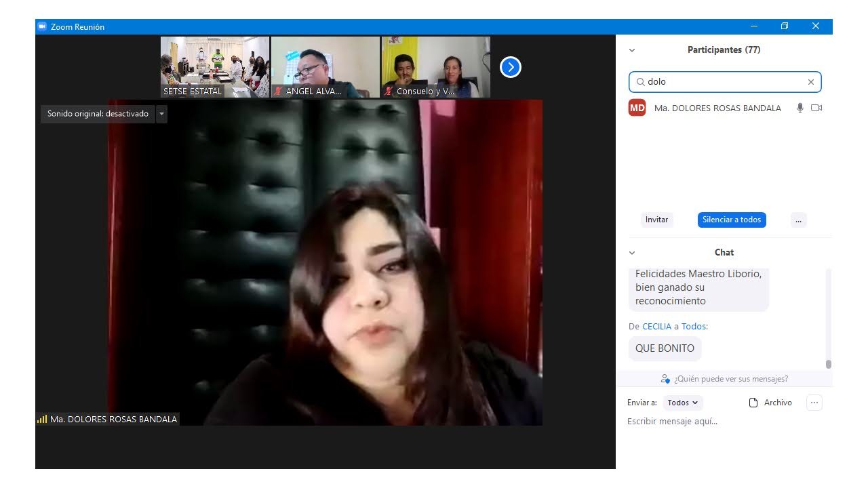868x488 pixels.
Task: Attach a file with Archivo button
Action: click(770, 403)
